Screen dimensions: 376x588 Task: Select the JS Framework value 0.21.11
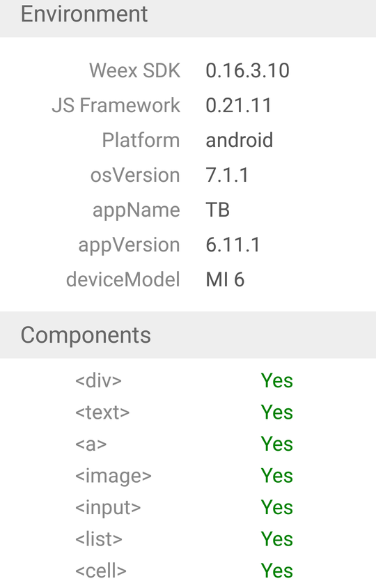tap(238, 105)
